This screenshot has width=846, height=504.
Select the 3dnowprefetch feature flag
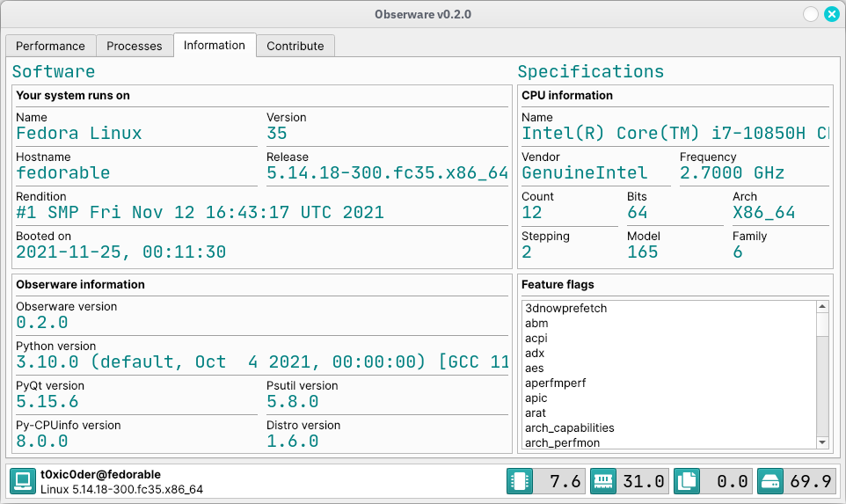pyautogui.click(x=669, y=308)
